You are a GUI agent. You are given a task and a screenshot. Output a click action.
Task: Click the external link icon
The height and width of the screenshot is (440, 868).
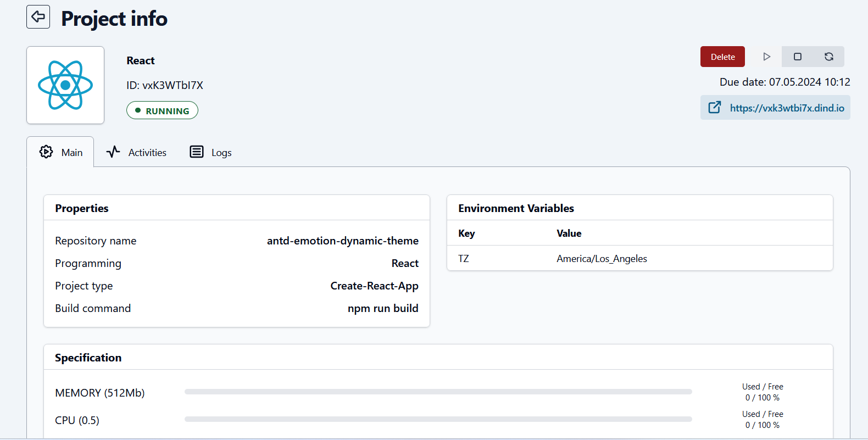tap(714, 108)
